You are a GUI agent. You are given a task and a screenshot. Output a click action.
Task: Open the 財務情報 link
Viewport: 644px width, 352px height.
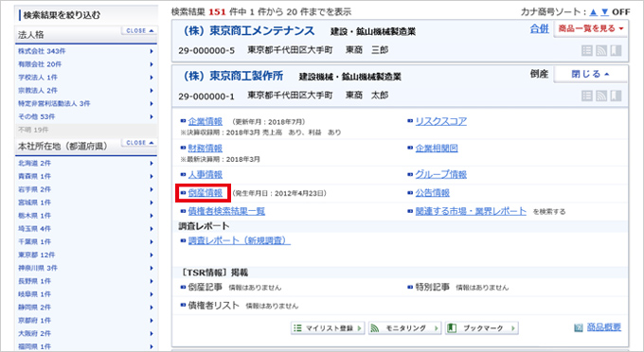(x=205, y=149)
